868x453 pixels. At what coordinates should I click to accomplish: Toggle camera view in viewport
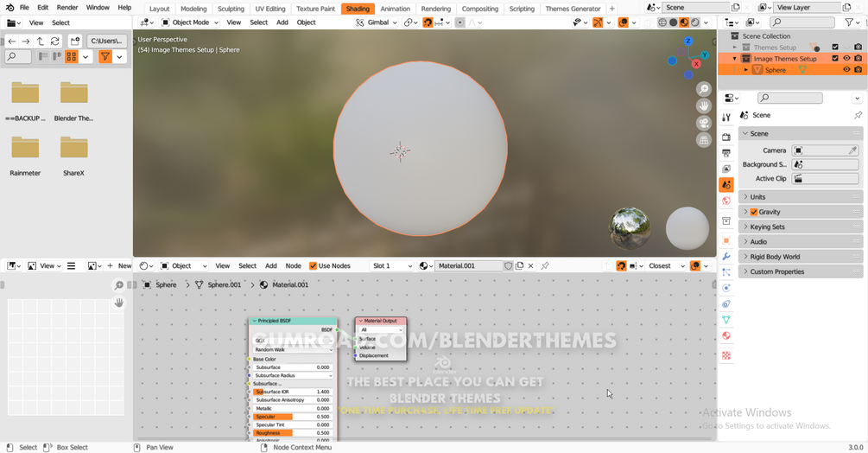(704, 123)
